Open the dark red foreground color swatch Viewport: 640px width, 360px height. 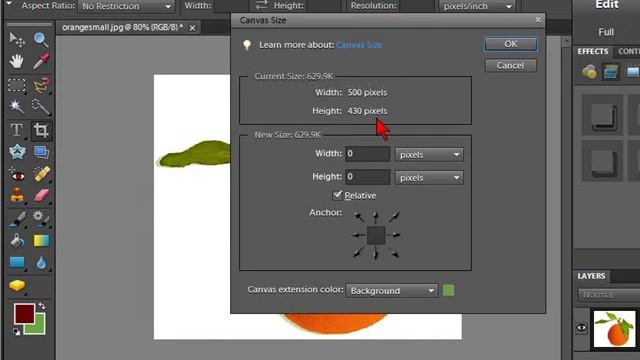[x=24, y=314]
